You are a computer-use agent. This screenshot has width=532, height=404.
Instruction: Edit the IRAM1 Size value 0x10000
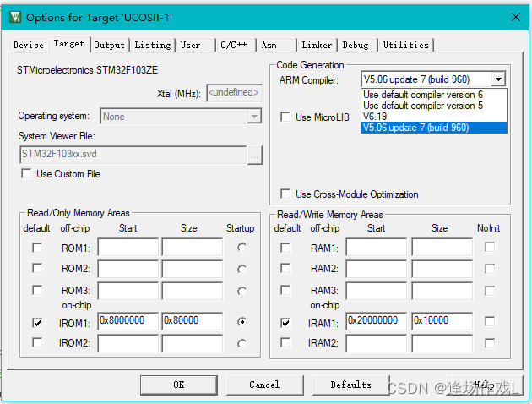click(x=442, y=321)
